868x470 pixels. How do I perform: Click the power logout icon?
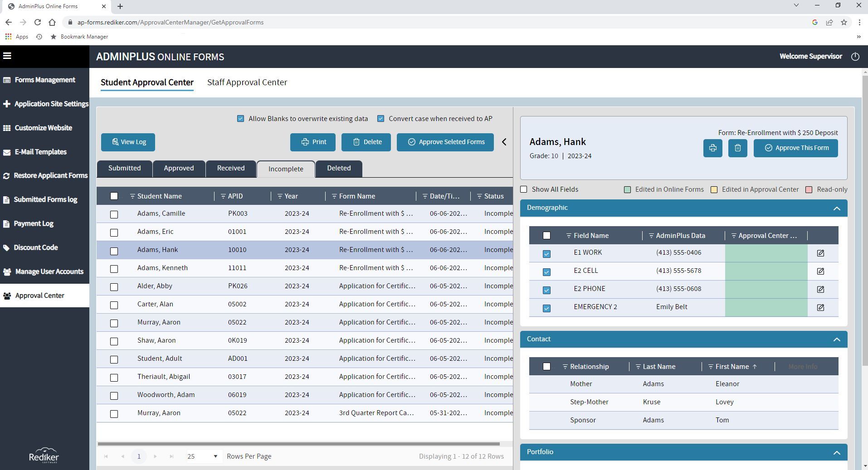coord(855,57)
